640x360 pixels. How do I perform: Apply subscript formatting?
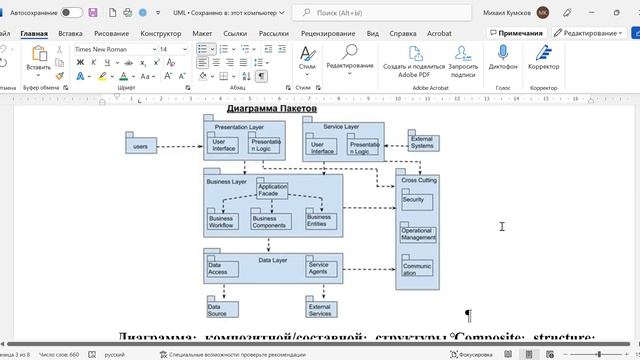tap(143, 63)
